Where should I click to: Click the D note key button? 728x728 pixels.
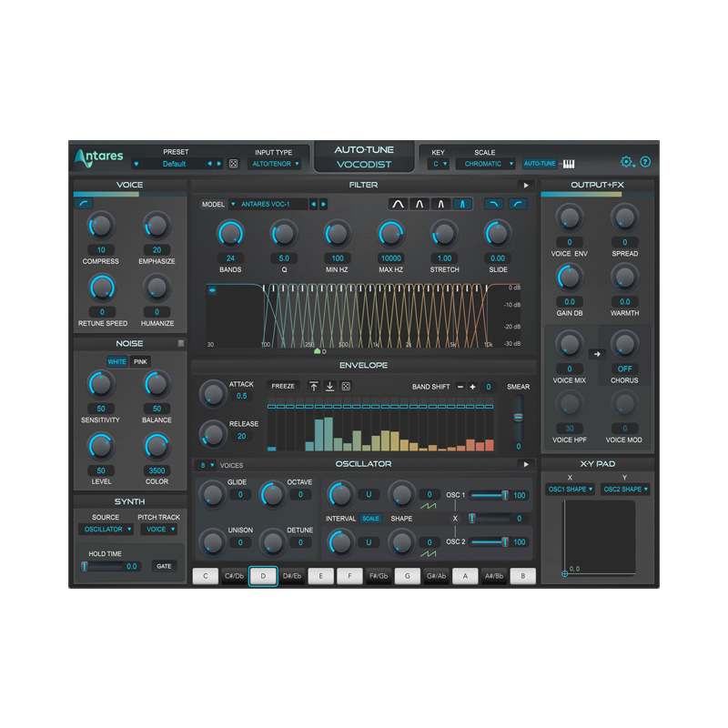(x=263, y=576)
